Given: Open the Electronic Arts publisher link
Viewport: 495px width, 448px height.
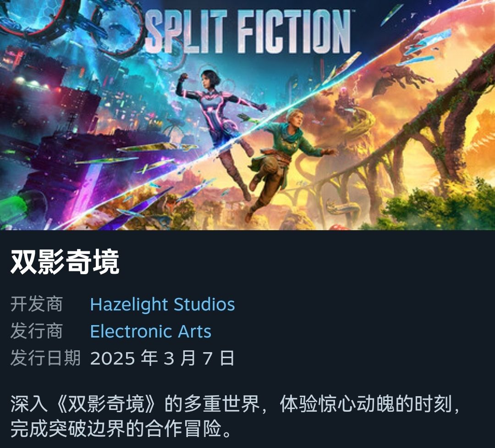Looking at the screenshot, I should (x=151, y=332).
